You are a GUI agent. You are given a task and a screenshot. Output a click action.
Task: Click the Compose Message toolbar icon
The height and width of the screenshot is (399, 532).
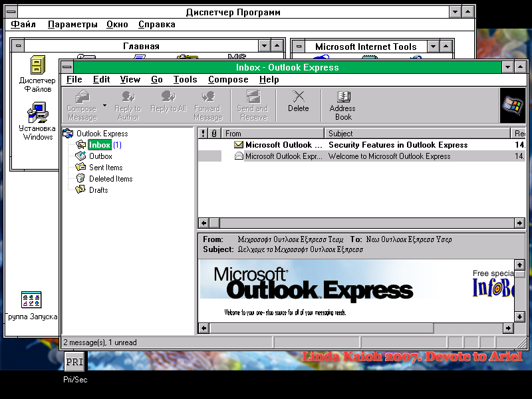pyautogui.click(x=82, y=96)
